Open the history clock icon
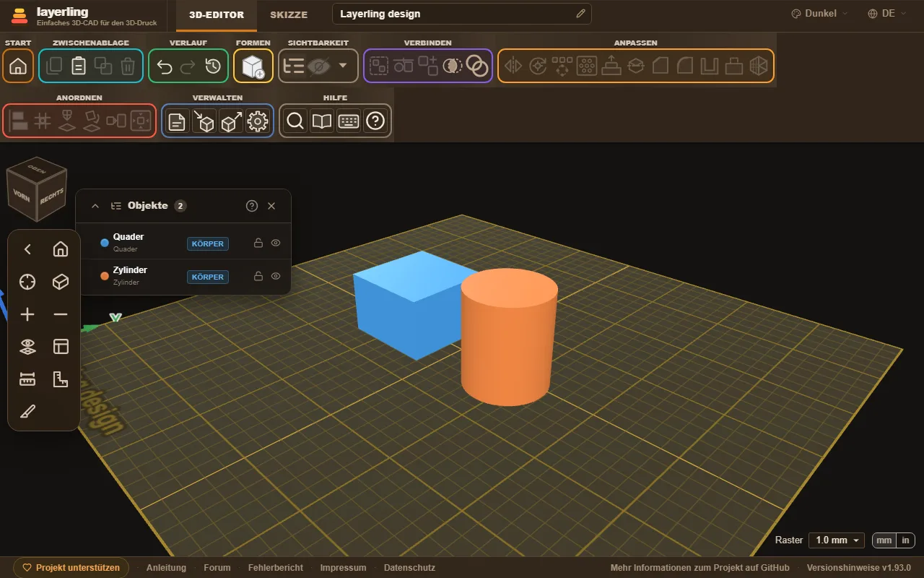 (212, 66)
